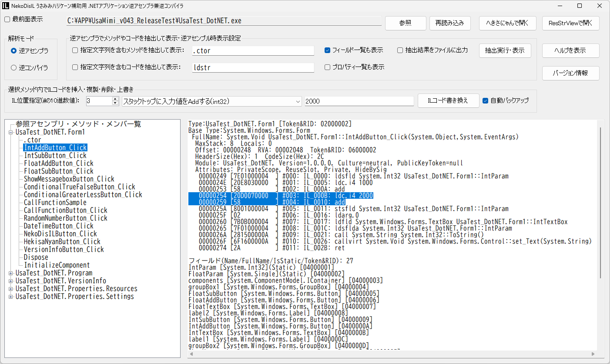Select ShowMessageboxButton_Click method
Image resolution: width=610 pixels, height=364 pixels.
(69, 179)
